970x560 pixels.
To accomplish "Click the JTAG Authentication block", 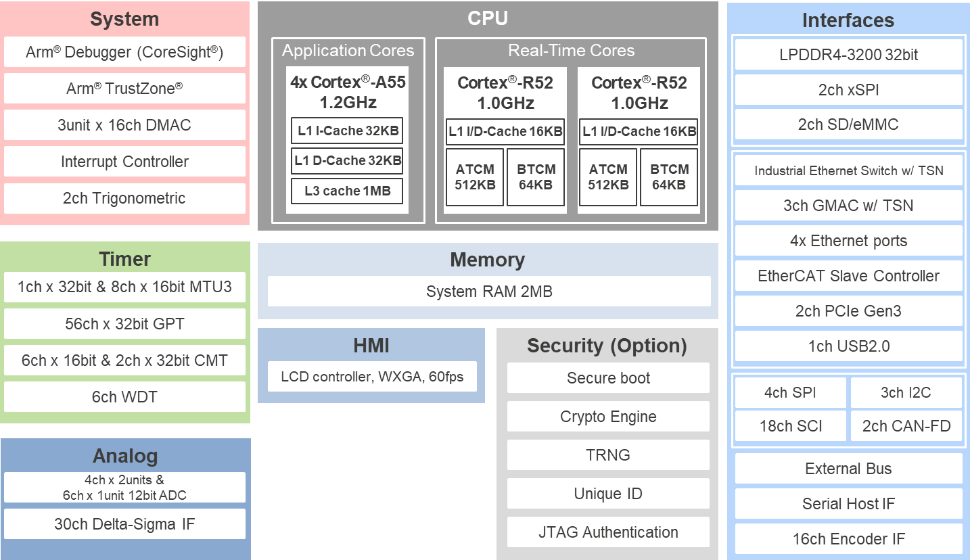I will pyautogui.click(x=608, y=532).
